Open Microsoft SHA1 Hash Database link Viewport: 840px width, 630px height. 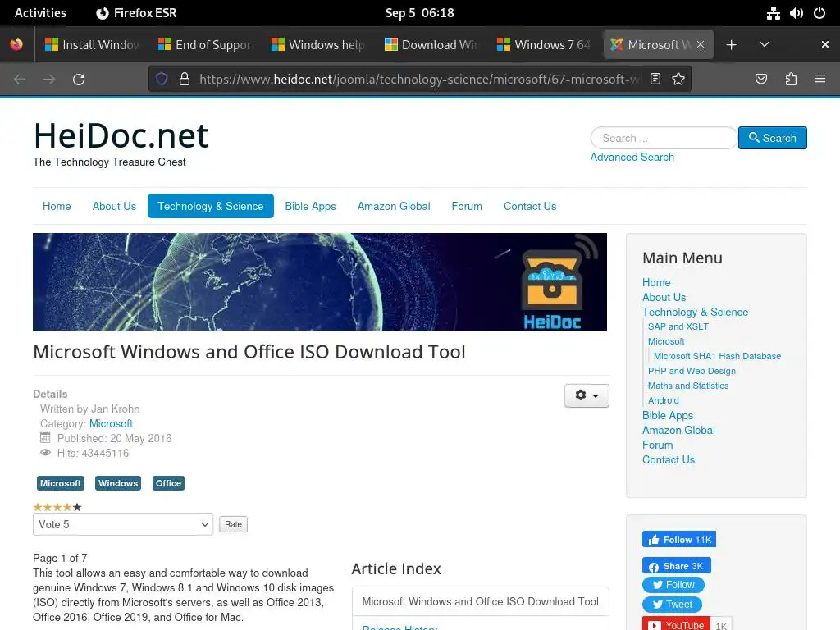pyautogui.click(x=717, y=356)
